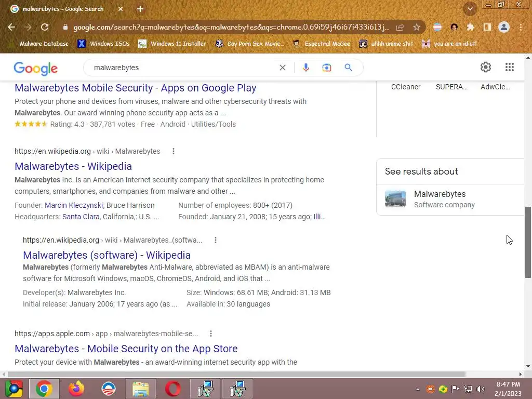Image resolution: width=532 pixels, height=399 pixels.
Task: Click the horizontal scrollbar thumb
Action: click(236, 374)
